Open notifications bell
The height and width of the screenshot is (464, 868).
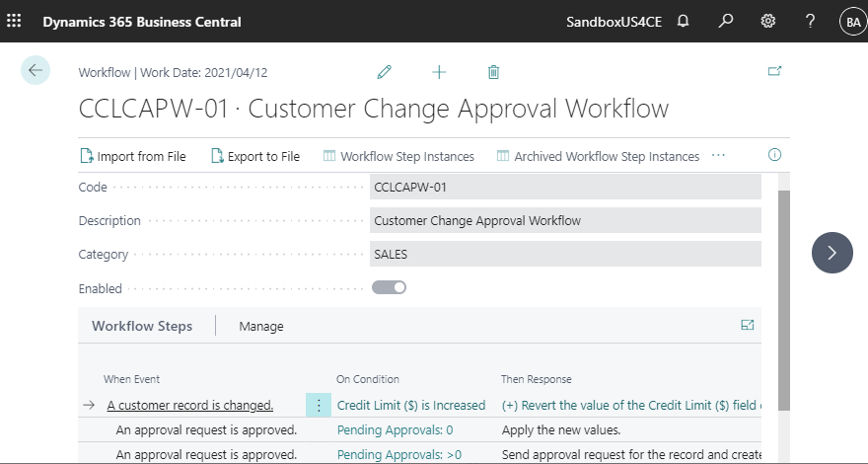684,22
